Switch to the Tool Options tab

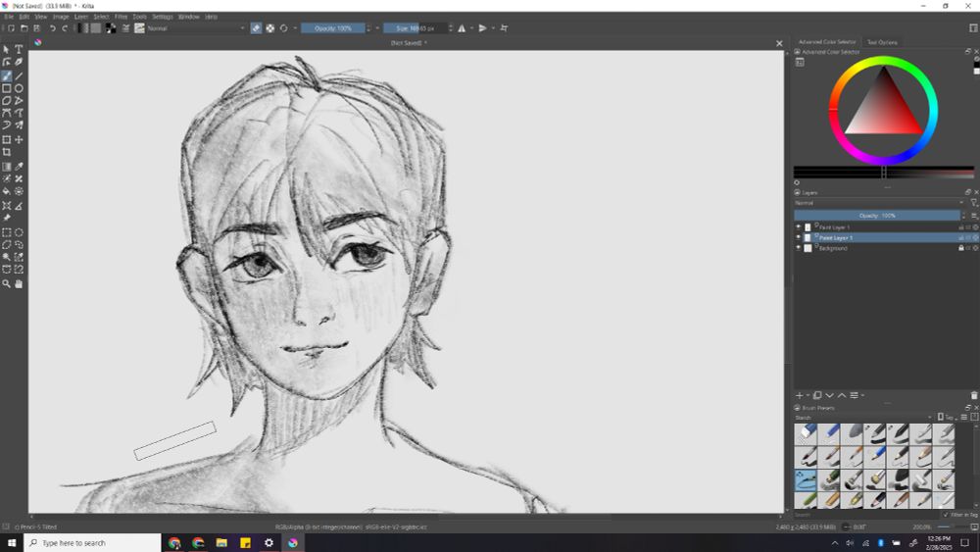tap(882, 42)
